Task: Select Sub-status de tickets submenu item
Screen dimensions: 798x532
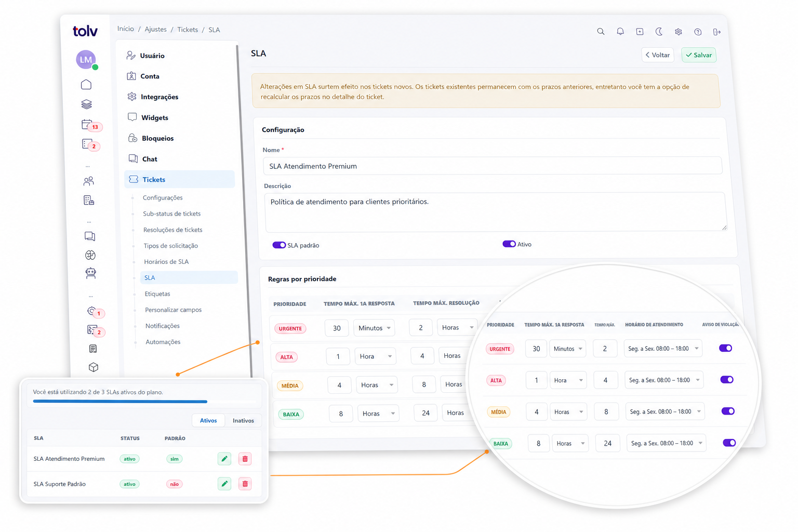Action: [x=171, y=214]
